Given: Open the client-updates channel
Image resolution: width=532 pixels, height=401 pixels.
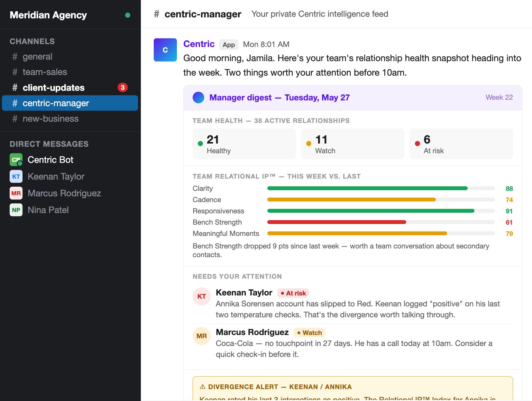Looking at the screenshot, I should pos(70,88).
